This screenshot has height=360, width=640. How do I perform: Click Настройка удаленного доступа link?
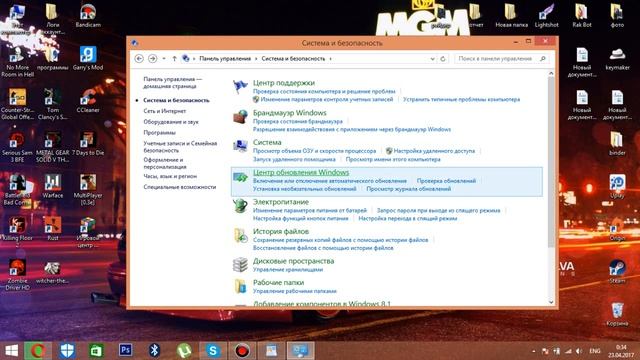434,151
